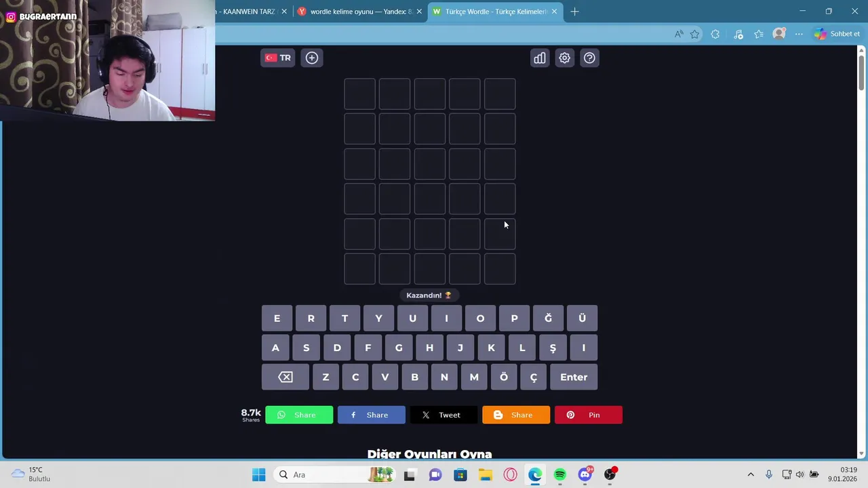Share result via WhatsApp button
868x488 pixels.
click(299, 415)
